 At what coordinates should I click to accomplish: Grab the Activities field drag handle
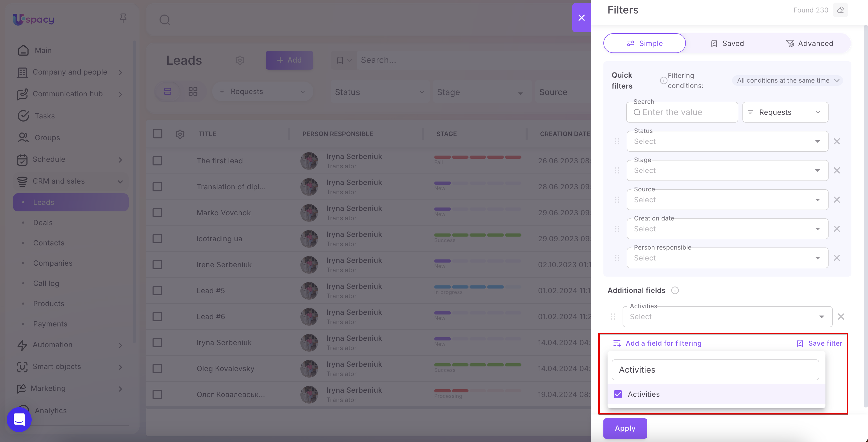tap(613, 317)
